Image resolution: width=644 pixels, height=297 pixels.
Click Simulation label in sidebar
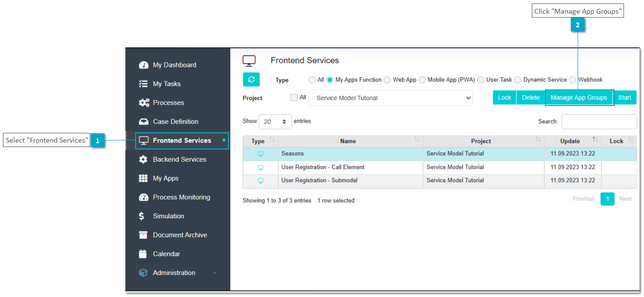[x=169, y=216]
